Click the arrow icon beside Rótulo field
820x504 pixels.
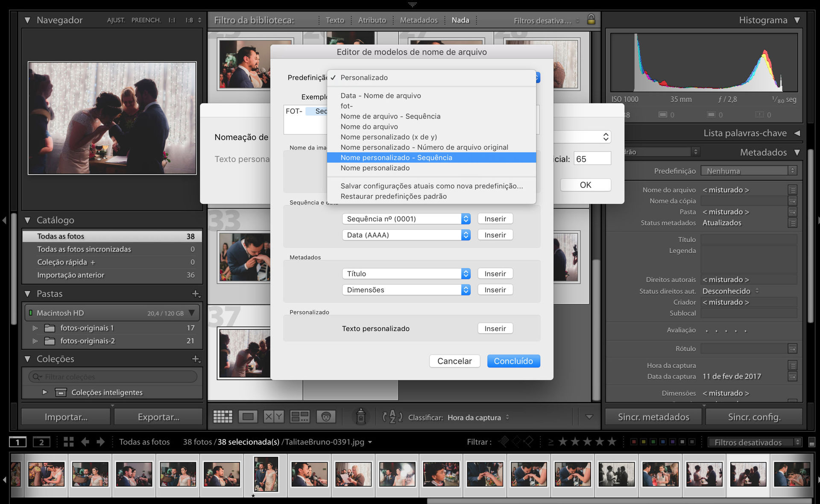point(793,349)
